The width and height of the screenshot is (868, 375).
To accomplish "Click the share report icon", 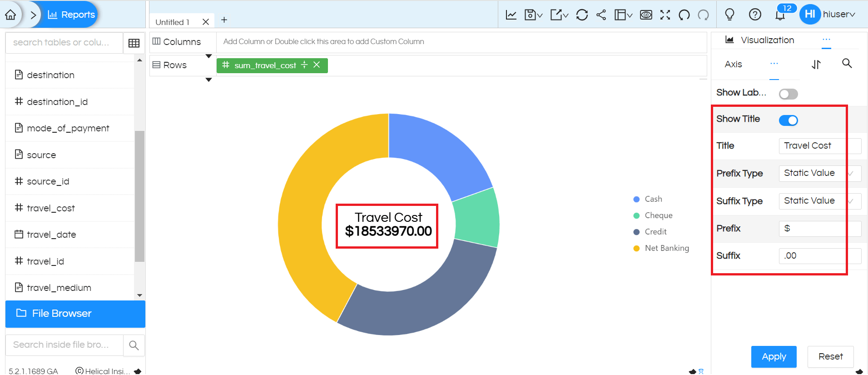I will pos(601,15).
